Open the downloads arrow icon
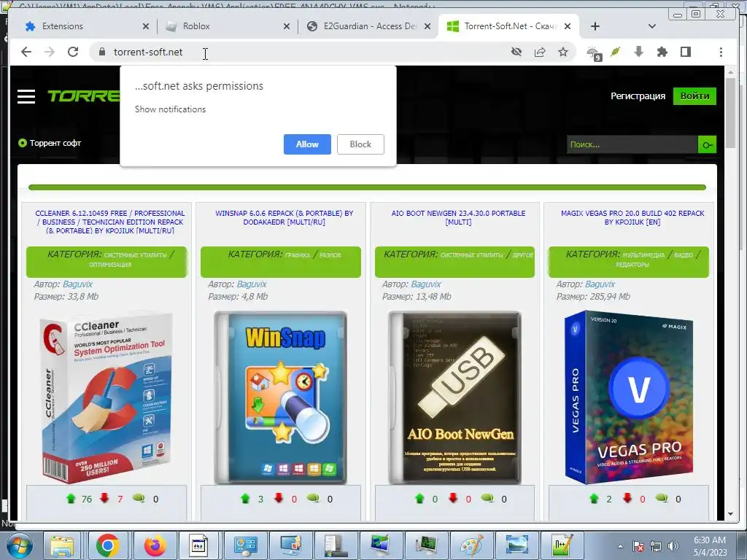This screenshot has width=747, height=560. click(x=639, y=52)
